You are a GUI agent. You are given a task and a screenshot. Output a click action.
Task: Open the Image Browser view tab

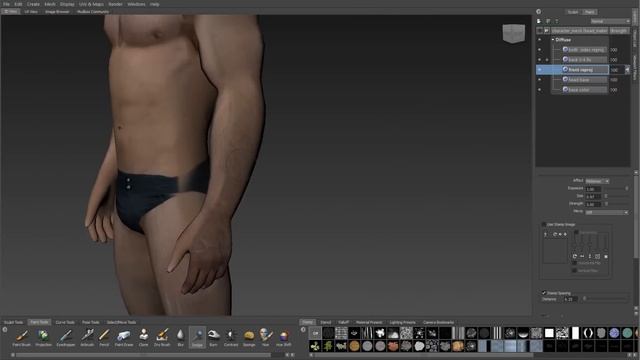pos(57,12)
